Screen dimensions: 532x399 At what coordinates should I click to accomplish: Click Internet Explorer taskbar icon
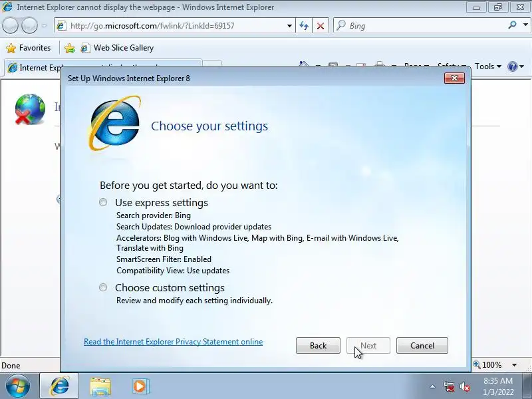pos(60,386)
